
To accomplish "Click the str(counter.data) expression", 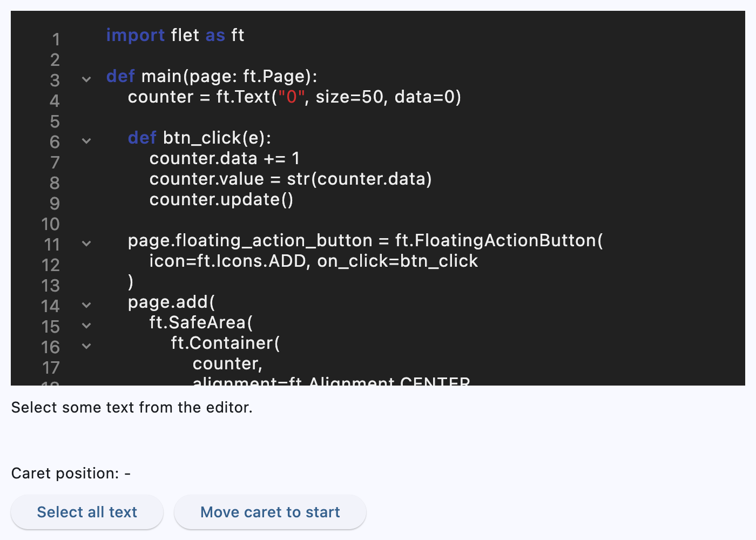I will click(359, 179).
